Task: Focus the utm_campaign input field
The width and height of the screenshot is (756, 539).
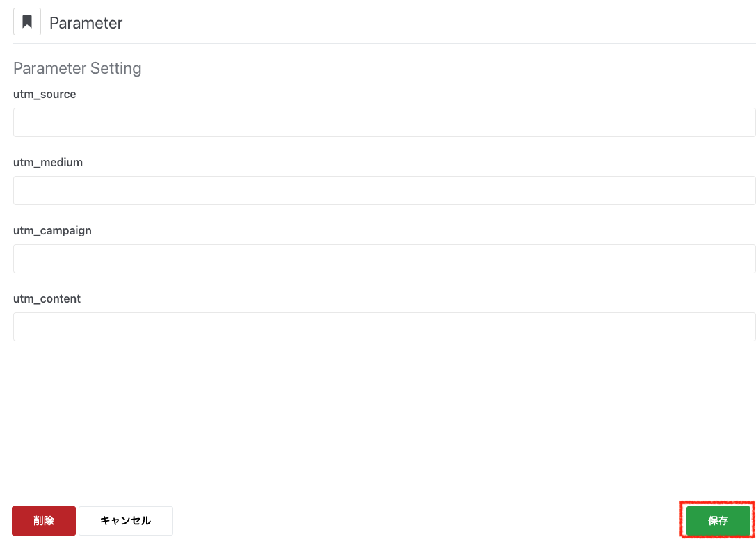Action: [384, 259]
